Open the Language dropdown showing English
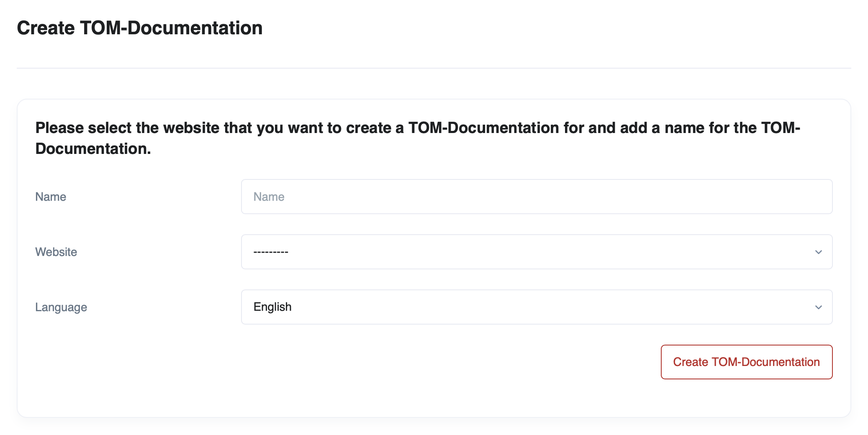The width and height of the screenshot is (868, 435). tap(537, 307)
